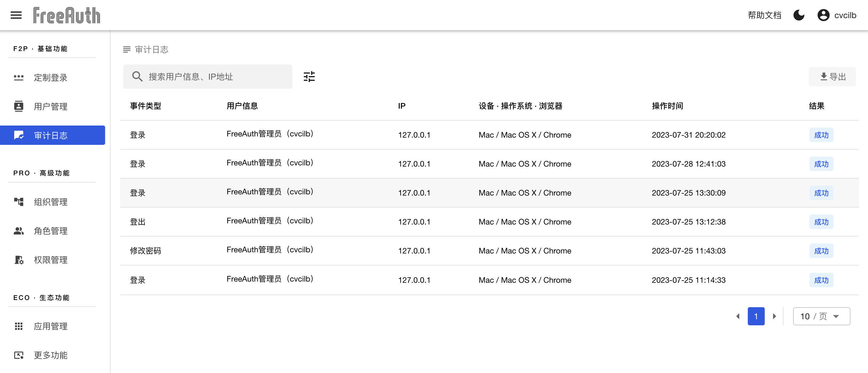Click 成功 badge for 登出 row
This screenshot has width=868, height=373.
tap(821, 222)
